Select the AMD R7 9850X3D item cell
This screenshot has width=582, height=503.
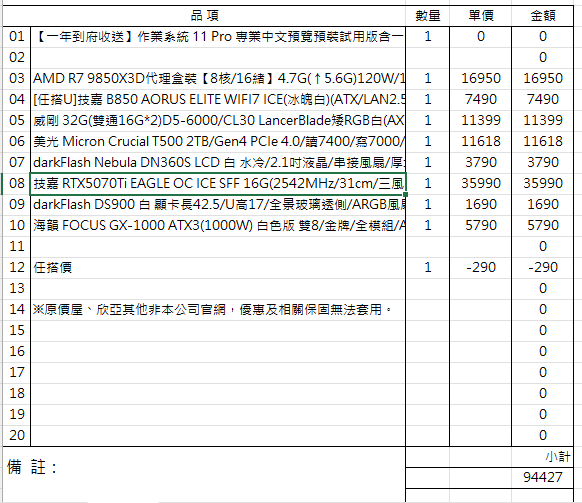(x=218, y=78)
